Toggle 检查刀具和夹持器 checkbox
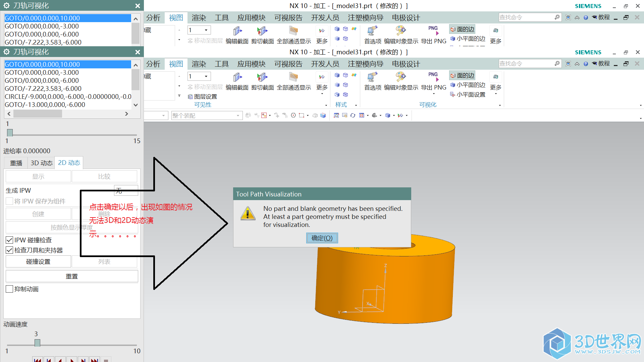Screen dimensions: 644x362 click(9, 250)
